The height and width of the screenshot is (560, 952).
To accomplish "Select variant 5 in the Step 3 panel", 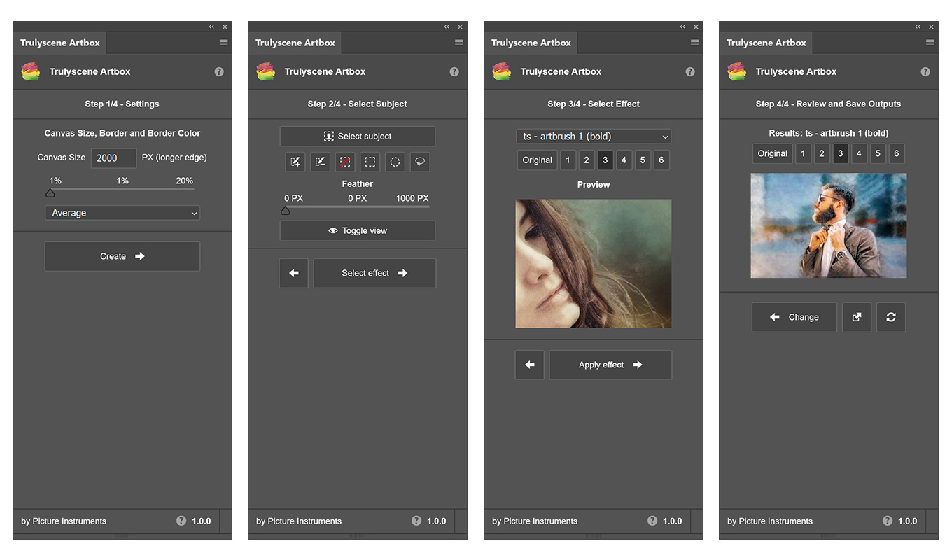I will tap(643, 160).
